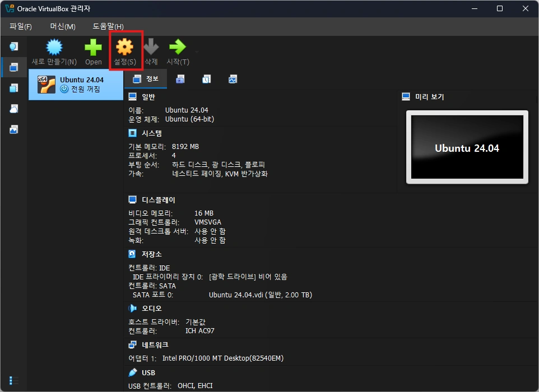The height and width of the screenshot is (392, 539).
Task: Click the monitor icon beside 일반
Action: coord(132,96)
